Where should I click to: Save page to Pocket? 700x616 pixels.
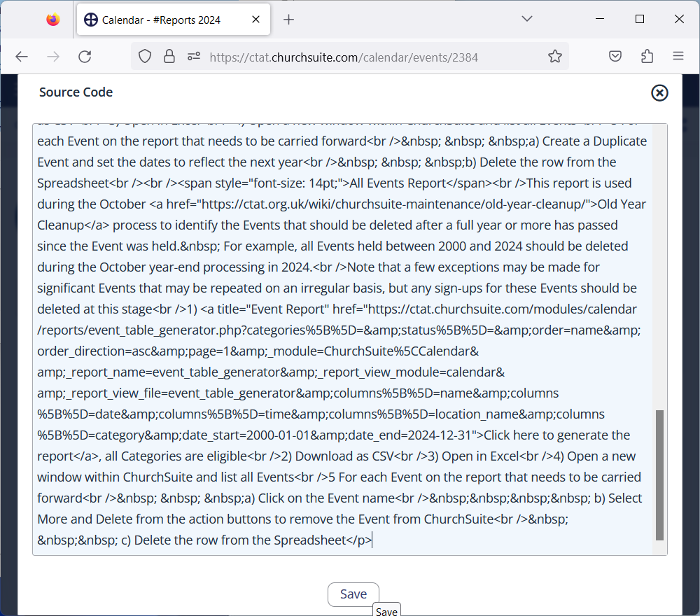click(615, 56)
